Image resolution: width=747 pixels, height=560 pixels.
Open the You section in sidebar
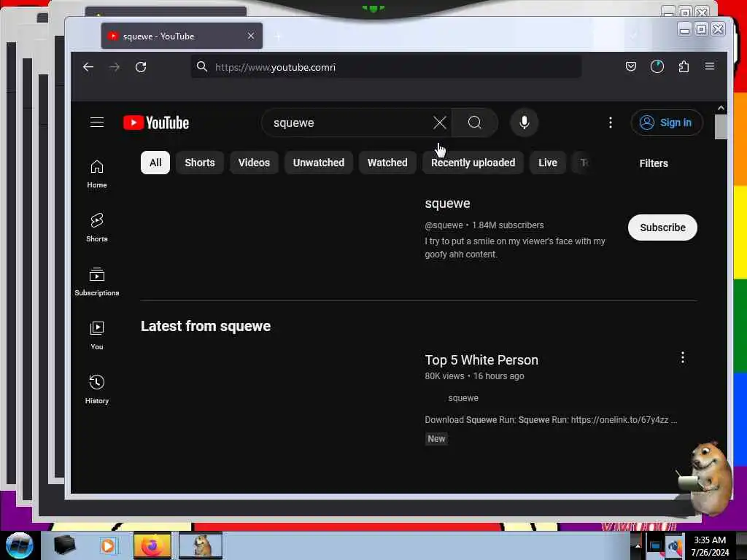(97, 335)
